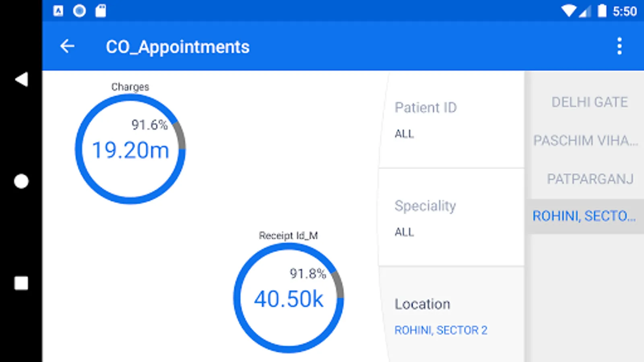Select PATPARGANJ location option
The height and width of the screenshot is (362, 644).
[x=590, y=179]
